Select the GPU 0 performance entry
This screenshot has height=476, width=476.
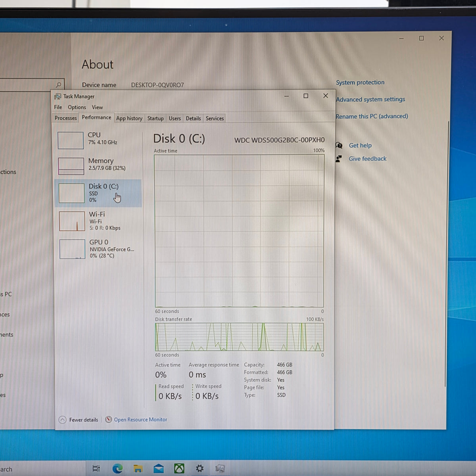98,249
